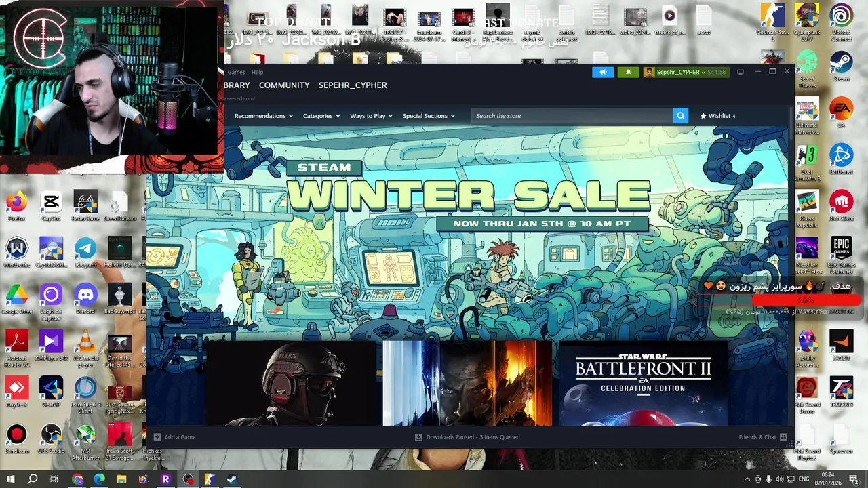The image size is (868, 488).
Task: Open Sepehr_CYPHER account dropdown
Action: pyautogui.click(x=686, y=72)
